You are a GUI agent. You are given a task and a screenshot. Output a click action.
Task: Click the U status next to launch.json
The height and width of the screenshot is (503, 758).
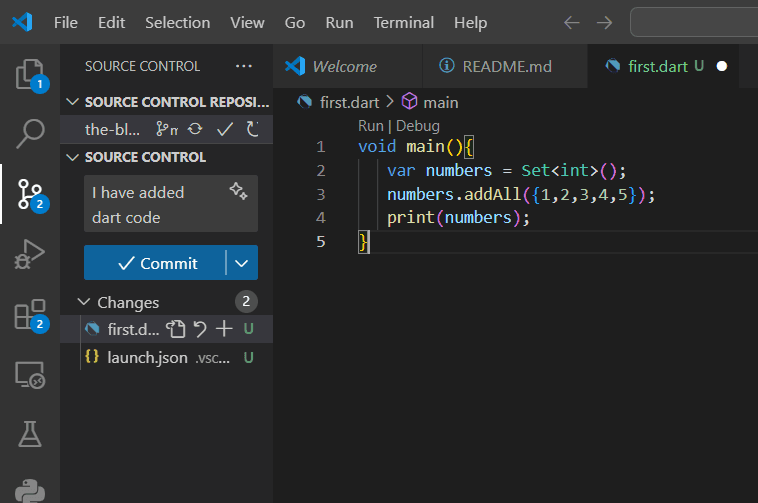(248, 357)
